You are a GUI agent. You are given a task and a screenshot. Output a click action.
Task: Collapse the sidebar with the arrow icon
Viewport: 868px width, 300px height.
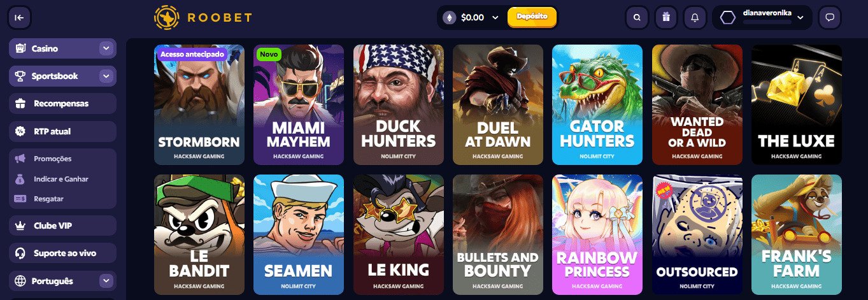pyautogui.click(x=19, y=18)
